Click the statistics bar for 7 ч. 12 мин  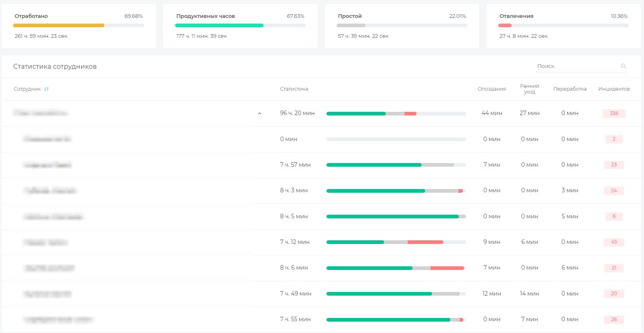tap(396, 242)
